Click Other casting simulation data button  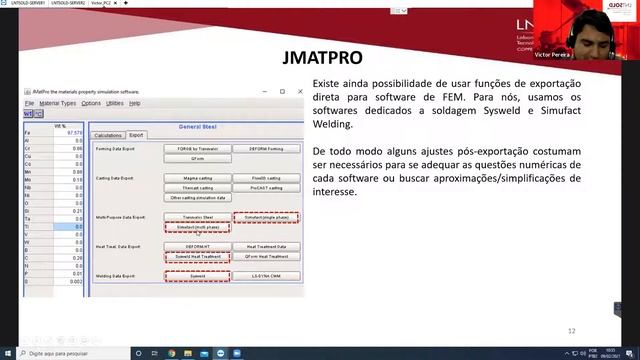198,198
